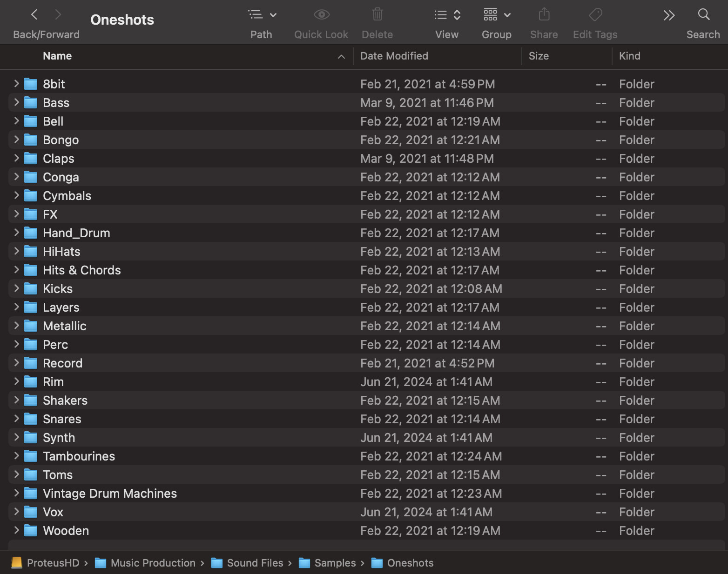The height and width of the screenshot is (574, 728).
Task: Select the Bongo folder name
Action: tap(61, 140)
